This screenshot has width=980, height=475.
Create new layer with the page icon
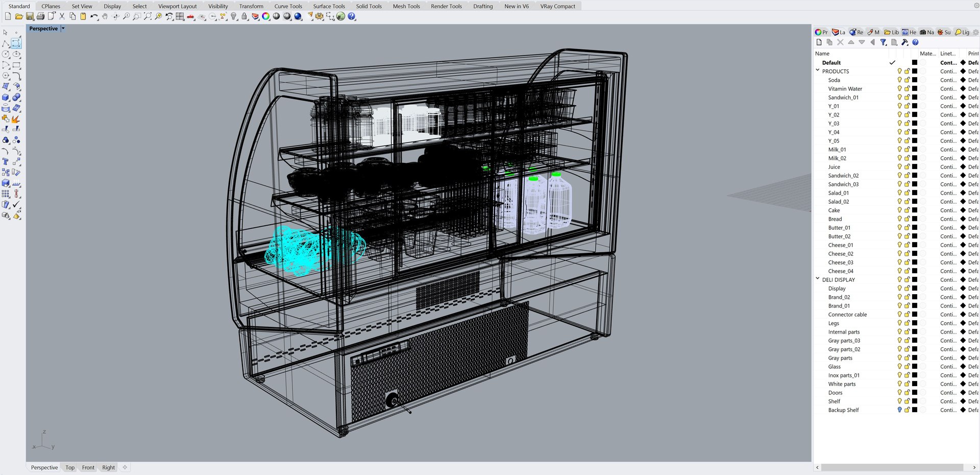819,42
